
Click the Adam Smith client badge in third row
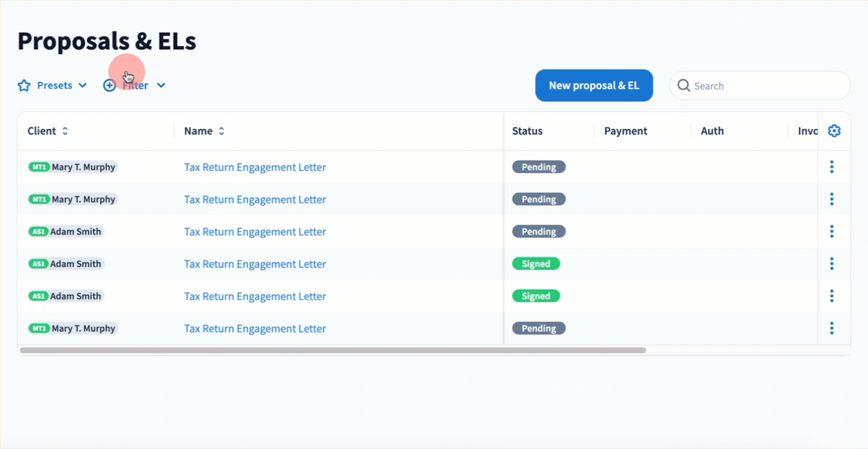pos(66,232)
